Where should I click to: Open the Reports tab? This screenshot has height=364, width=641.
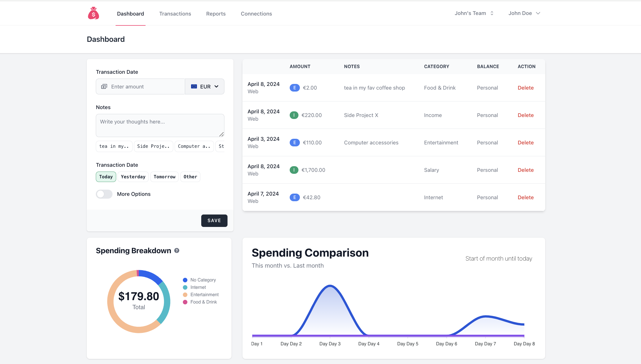216,14
